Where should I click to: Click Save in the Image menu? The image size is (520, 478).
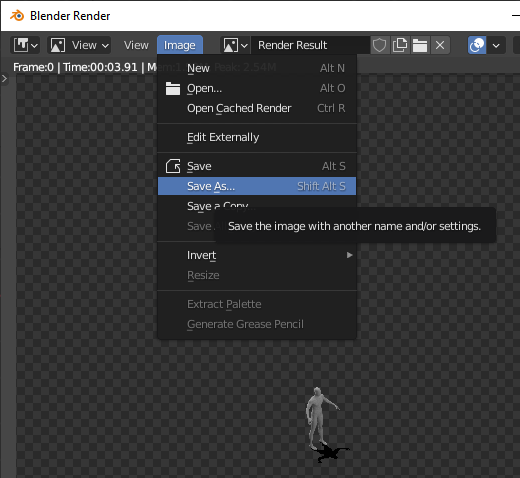(x=257, y=166)
